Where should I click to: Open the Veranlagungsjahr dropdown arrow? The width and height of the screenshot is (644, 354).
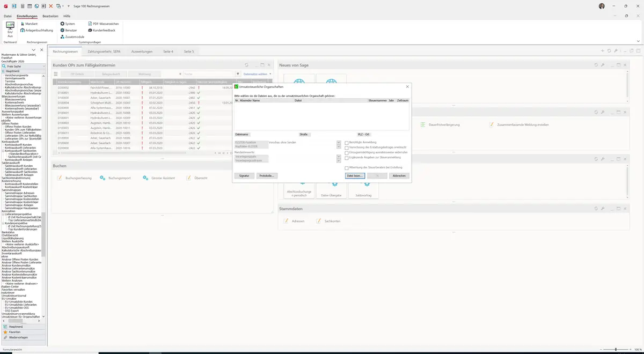tap(339, 157)
